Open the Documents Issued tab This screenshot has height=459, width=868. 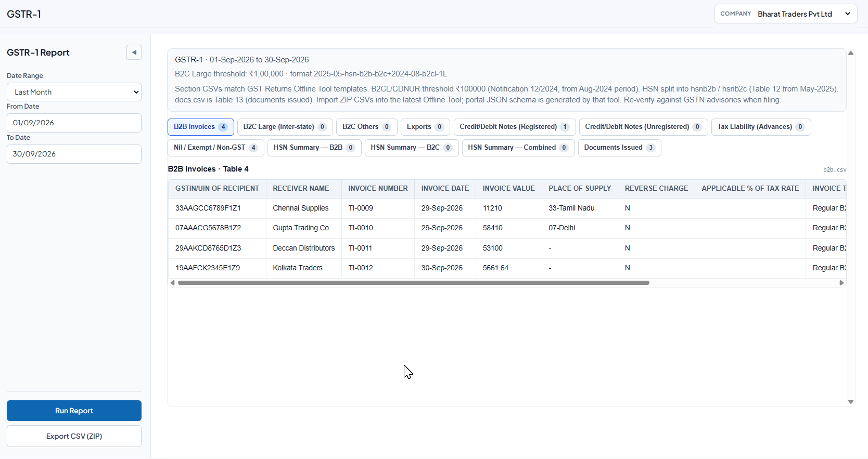click(x=619, y=148)
